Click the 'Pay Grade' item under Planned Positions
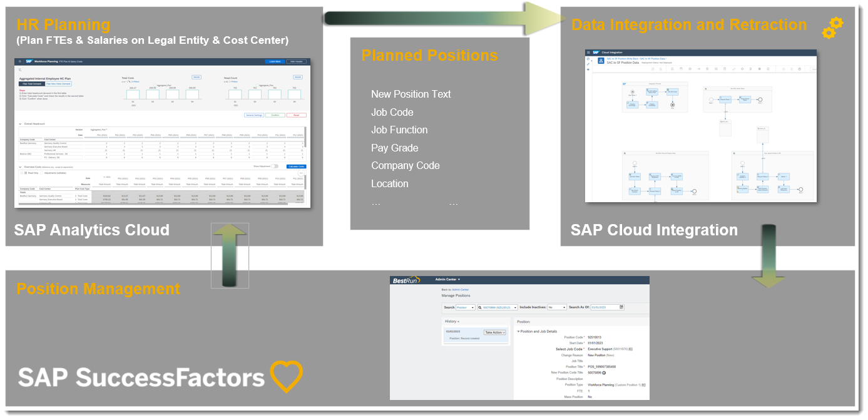 [x=395, y=148]
